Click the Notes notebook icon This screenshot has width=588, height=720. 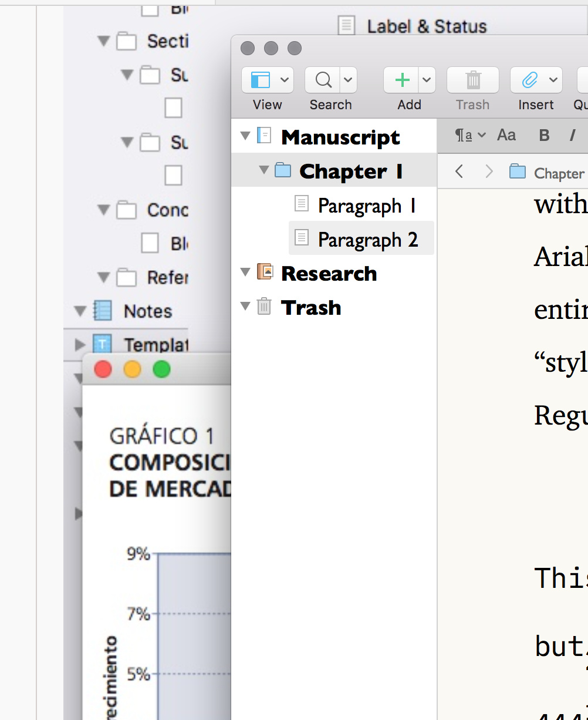coord(103,310)
